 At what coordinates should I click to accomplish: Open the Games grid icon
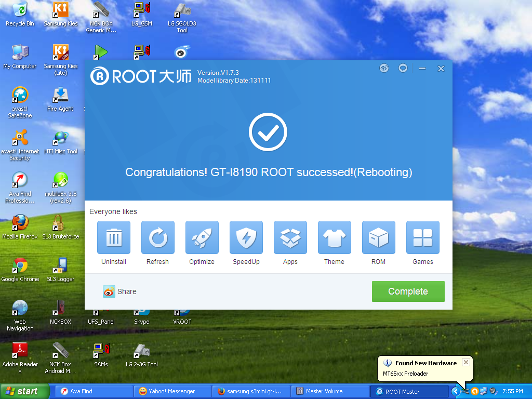click(422, 238)
